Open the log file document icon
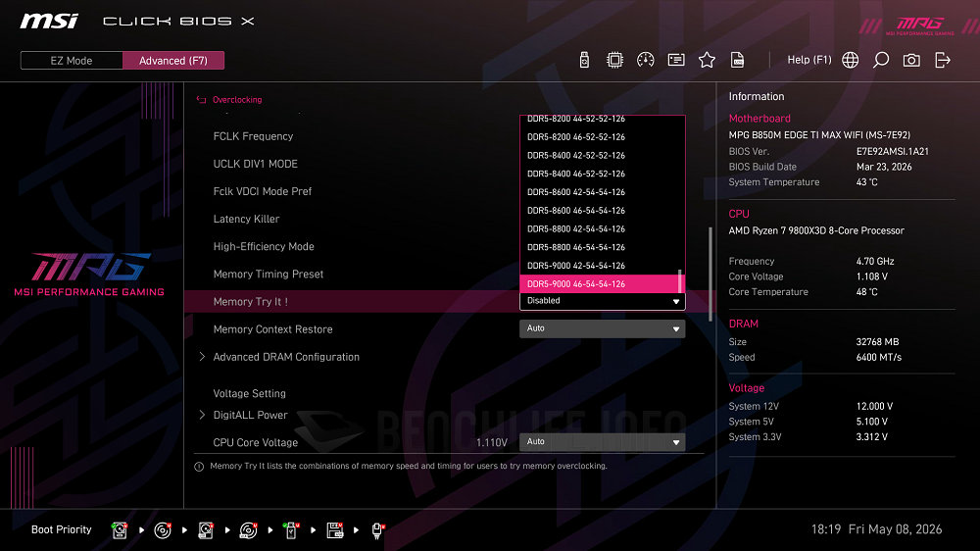Viewport: 980px width, 551px height. click(738, 60)
